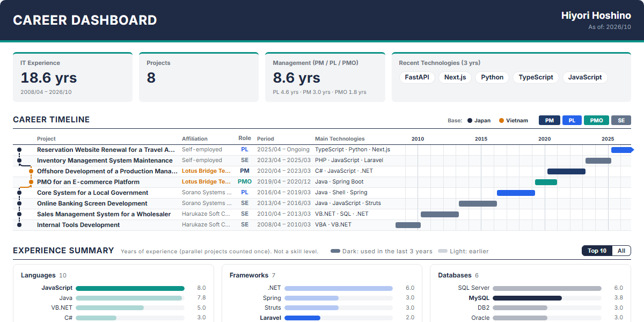The width and height of the screenshot is (644, 322).
Task: Click the Core System PL Gantt bar
Action: point(516,193)
